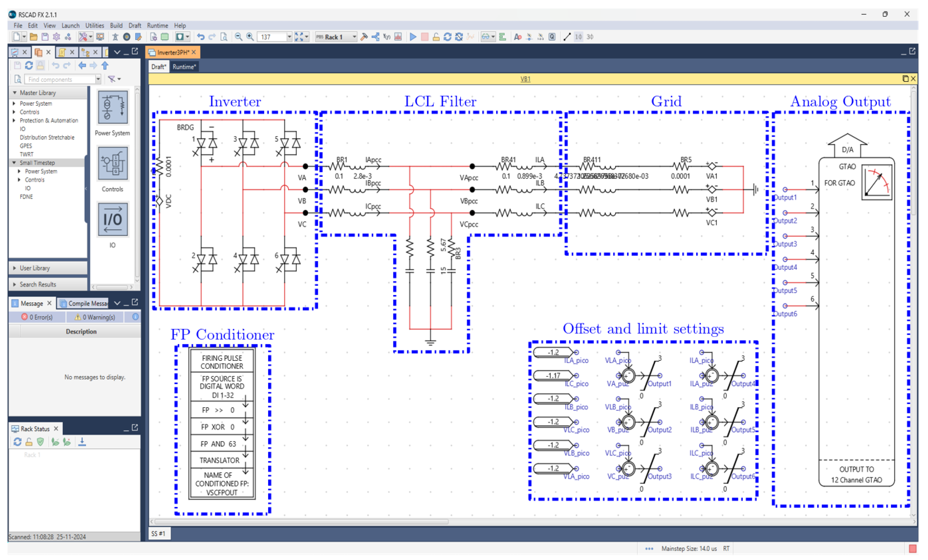Toggle the three-phase 3ϕ view button

click(590, 37)
